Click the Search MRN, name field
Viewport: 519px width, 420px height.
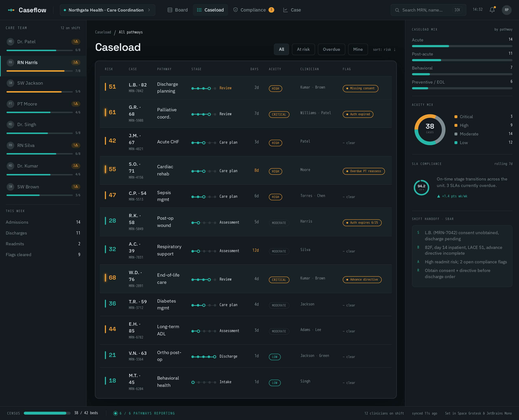click(x=428, y=10)
